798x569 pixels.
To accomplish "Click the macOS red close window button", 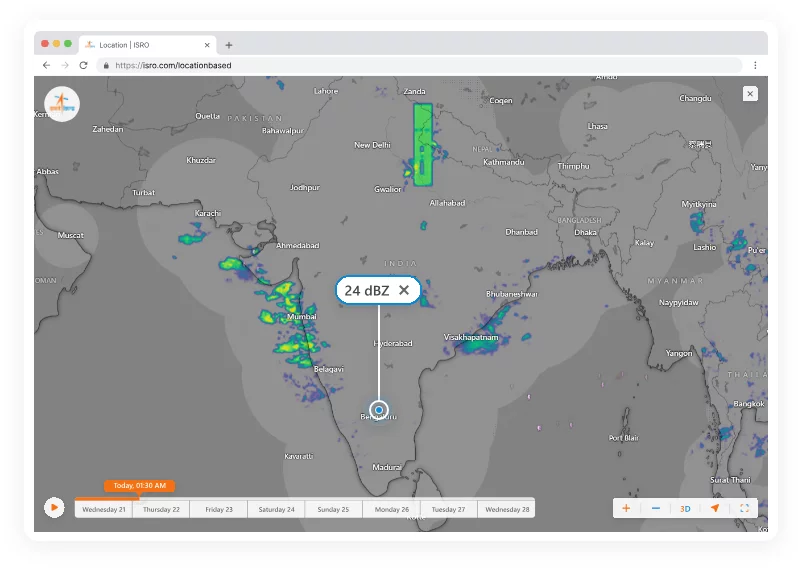I will [x=45, y=44].
